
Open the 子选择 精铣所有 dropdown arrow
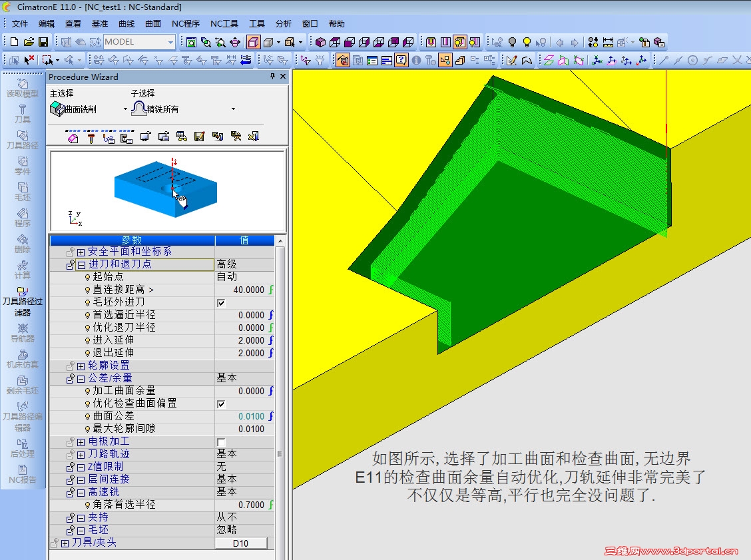click(x=233, y=109)
